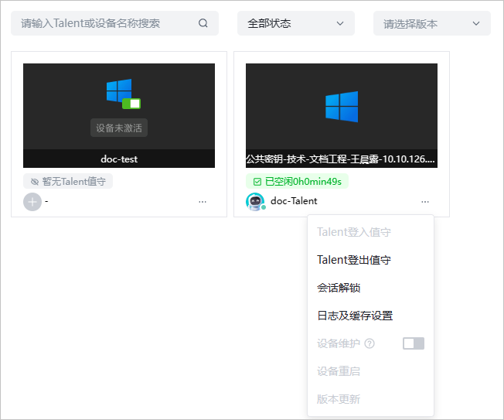Click the 设备未激活 button
Image resolution: width=504 pixels, height=420 pixels.
(119, 128)
